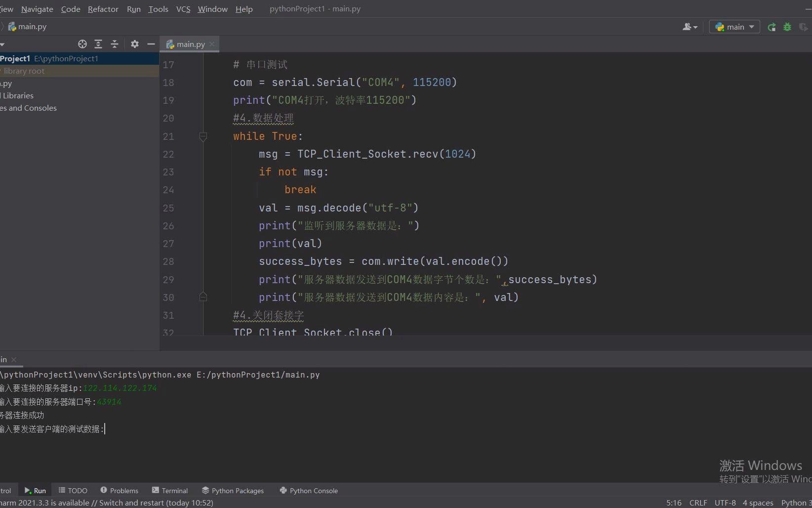Change the UTF-8 file encoding
This screenshot has width=812, height=508.
coord(725,503)
